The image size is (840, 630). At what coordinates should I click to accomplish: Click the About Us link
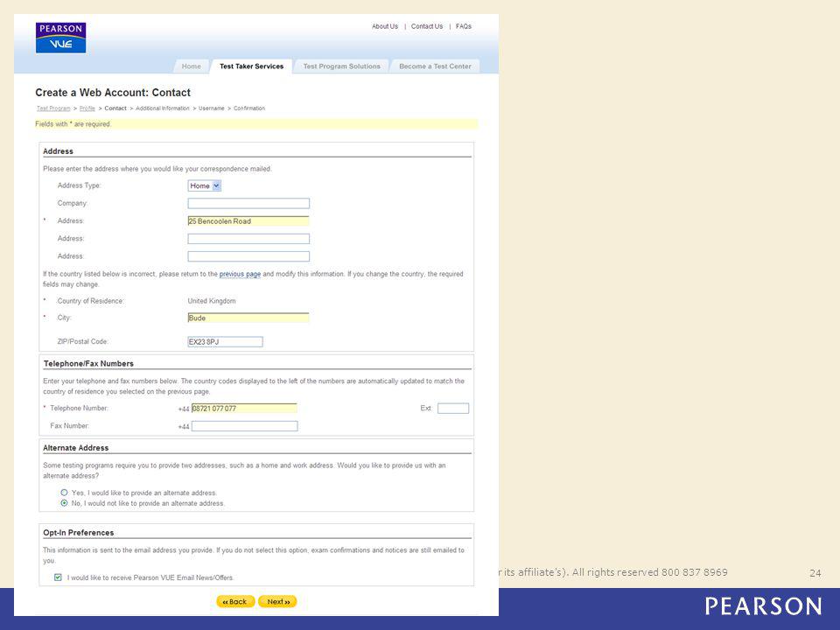(x=385, y=26)
